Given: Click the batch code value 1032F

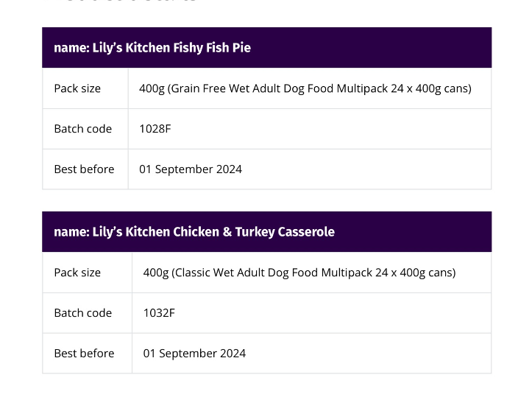Looking at the screenshot, I should [159, 313].
